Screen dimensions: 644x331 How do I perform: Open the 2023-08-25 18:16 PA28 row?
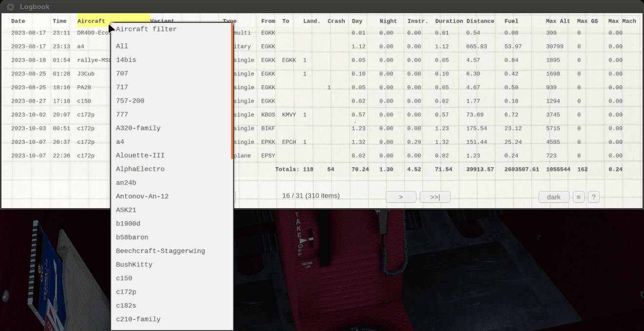point(322,87)
